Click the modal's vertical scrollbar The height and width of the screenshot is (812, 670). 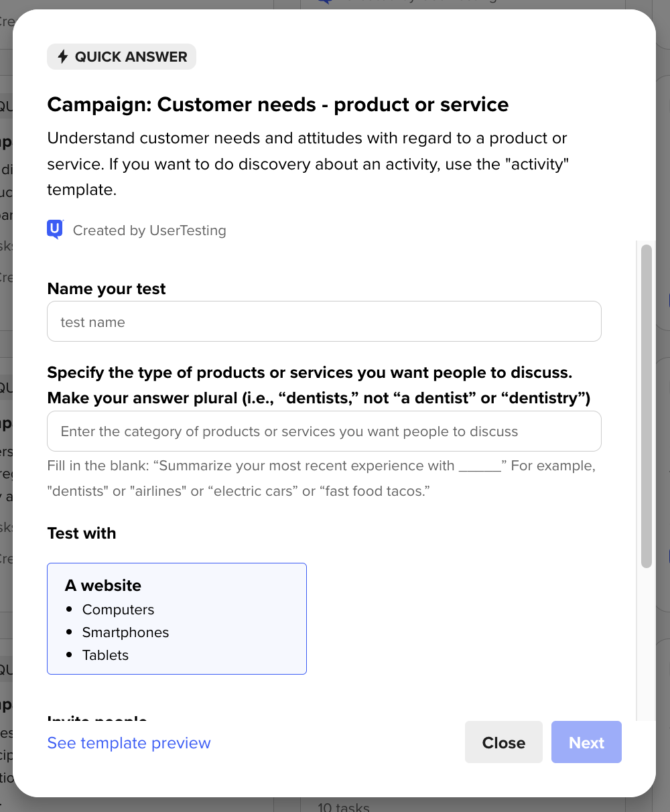pos(646,406)
